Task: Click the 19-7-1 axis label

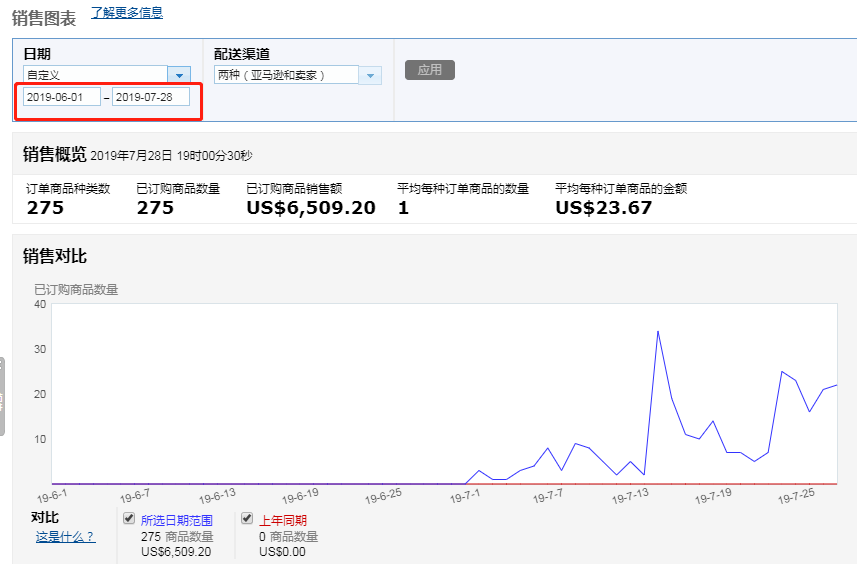Action: (x=465, y=496)
